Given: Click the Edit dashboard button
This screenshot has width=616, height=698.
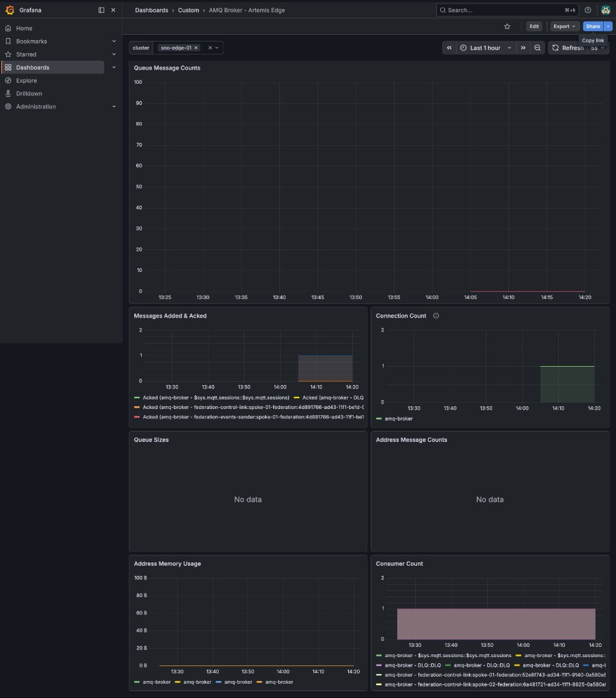Looking at the screenshot, I should tap(534, 27).
